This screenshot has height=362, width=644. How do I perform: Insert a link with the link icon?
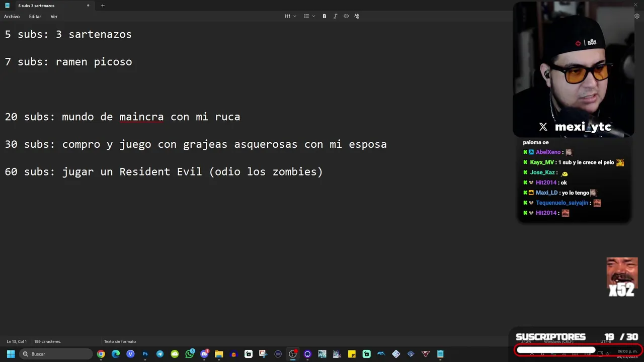pos(346,16)
